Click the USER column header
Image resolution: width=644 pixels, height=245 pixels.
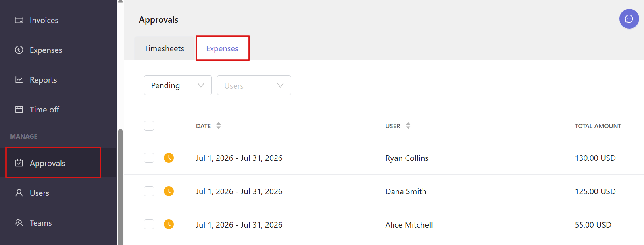[393, 126]
